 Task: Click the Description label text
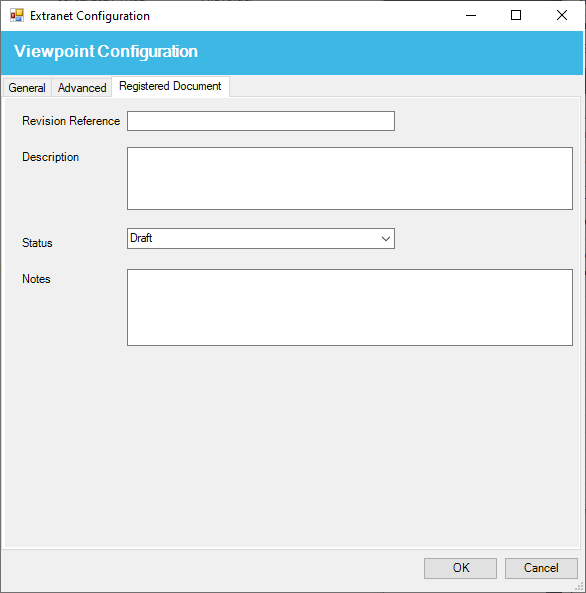point(50,157)
